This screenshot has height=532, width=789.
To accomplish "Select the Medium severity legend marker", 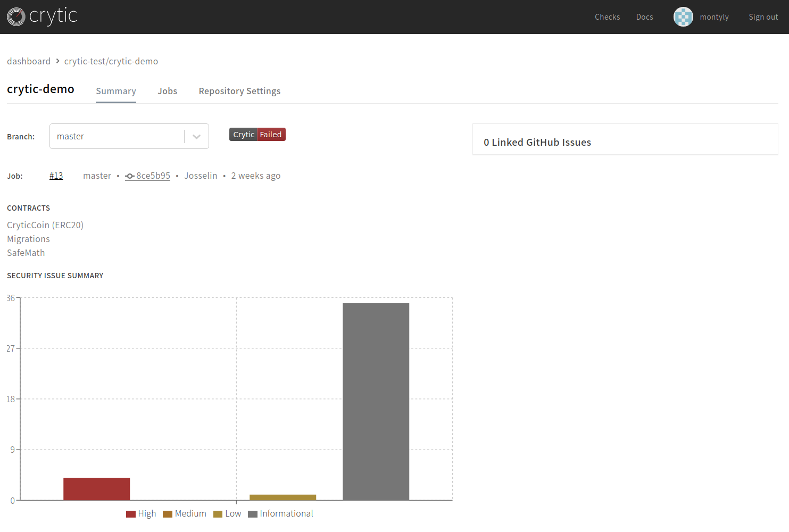I will [x=168, y=513].
